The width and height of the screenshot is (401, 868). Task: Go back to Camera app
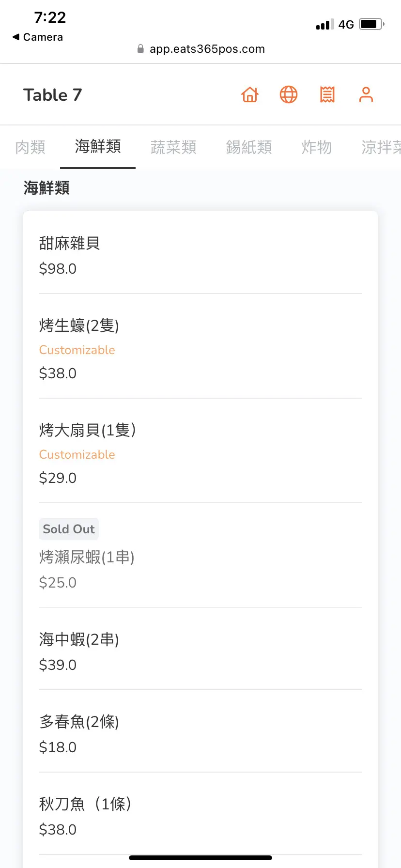[x=38, y=37]
